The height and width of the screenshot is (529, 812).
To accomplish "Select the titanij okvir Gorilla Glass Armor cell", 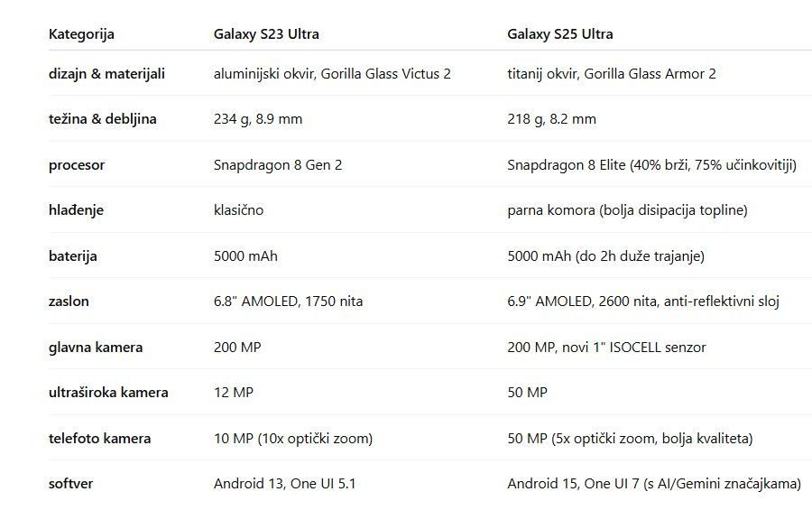I will coord(612,74).
